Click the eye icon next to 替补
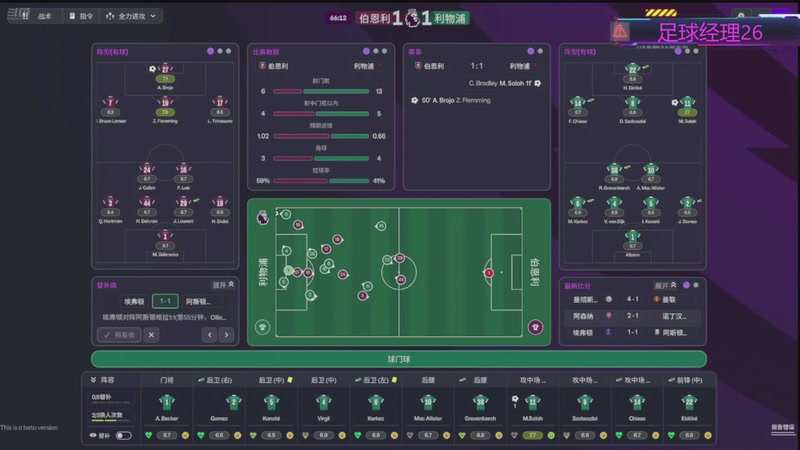800x450 pixels. coord(93,436)
